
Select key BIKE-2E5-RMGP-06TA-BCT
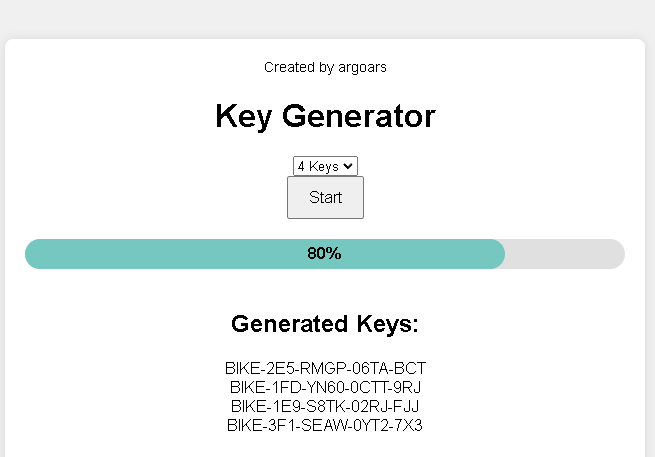[325, 368]
